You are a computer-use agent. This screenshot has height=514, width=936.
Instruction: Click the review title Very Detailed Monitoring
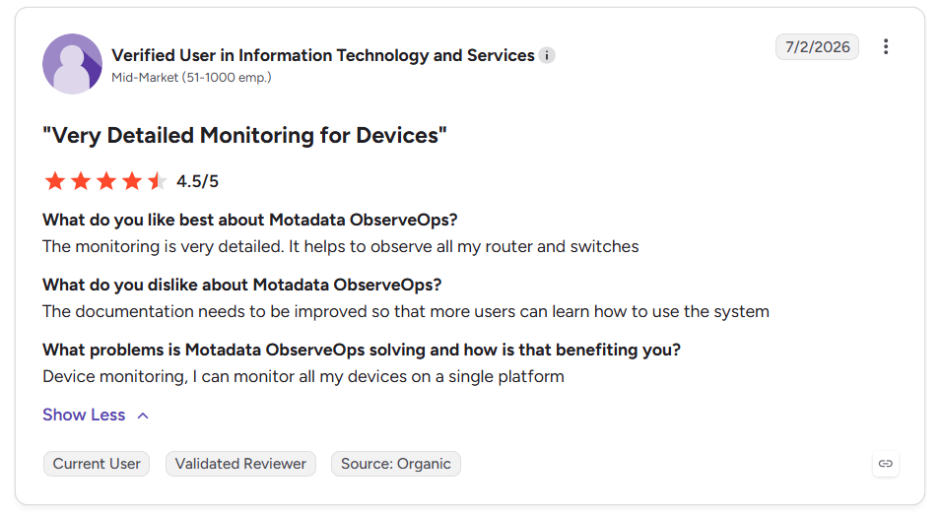tap(245, 136)
